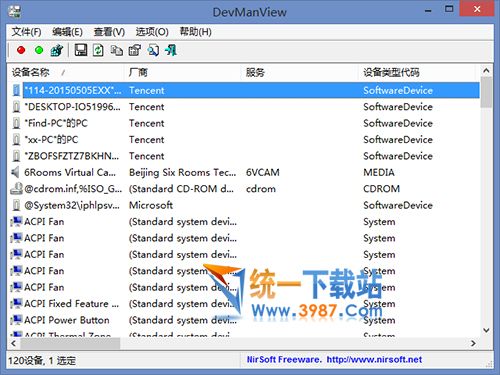Open the 帮助(H) menu

(196, 32)
